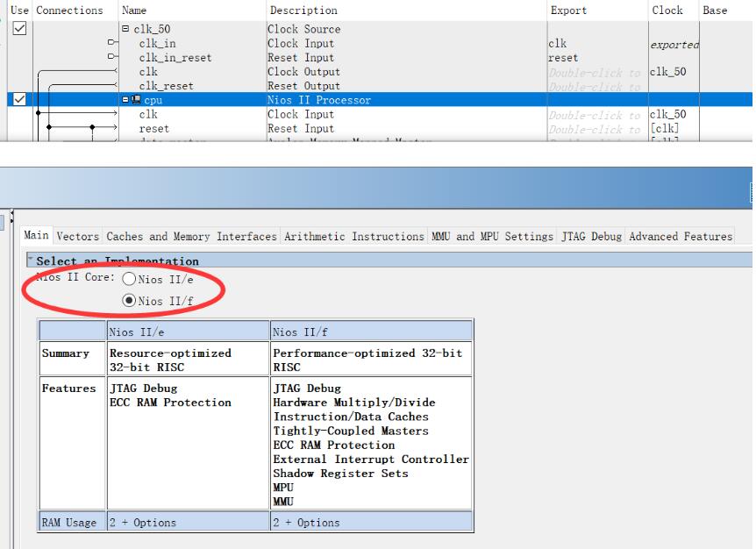This screenshot has width=756, height=549.
Task: Click the RAM Usage row label
Action: [x=69, y=523]
